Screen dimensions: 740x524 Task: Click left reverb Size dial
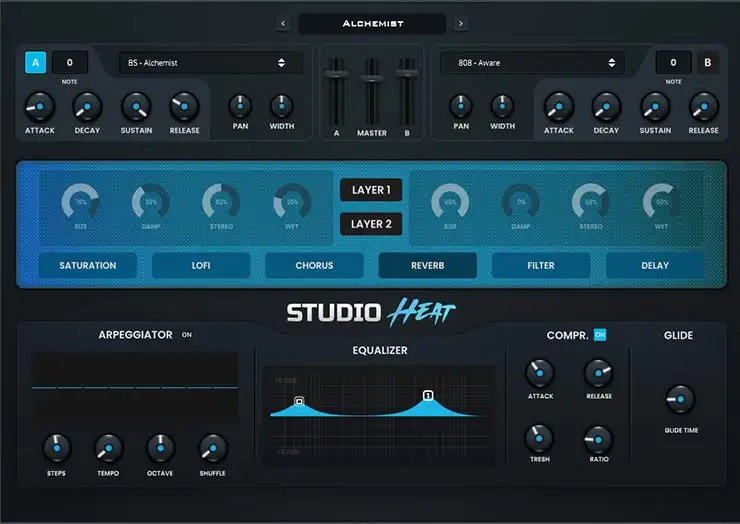(80, 202)
